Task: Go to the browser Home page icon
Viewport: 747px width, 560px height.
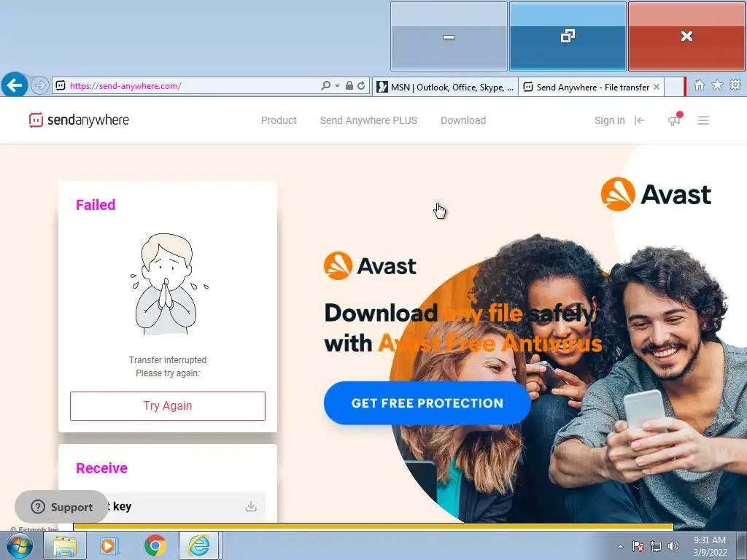Action: 700,85
